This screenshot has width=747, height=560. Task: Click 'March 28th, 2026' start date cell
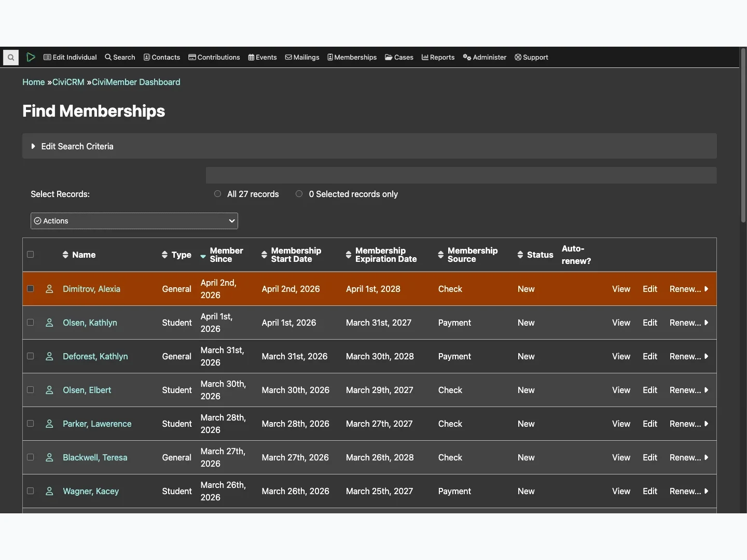(x=295, y=424)
